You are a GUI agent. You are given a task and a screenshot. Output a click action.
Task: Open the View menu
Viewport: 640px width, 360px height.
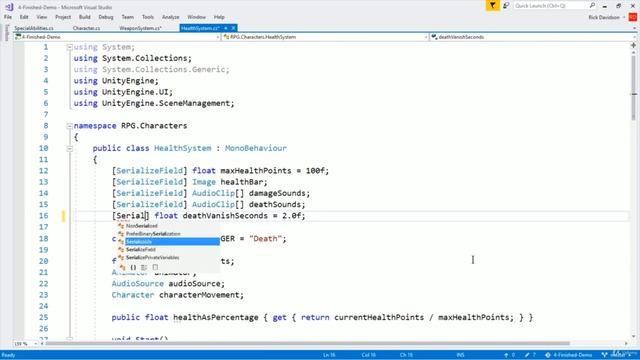pos(42,17)
